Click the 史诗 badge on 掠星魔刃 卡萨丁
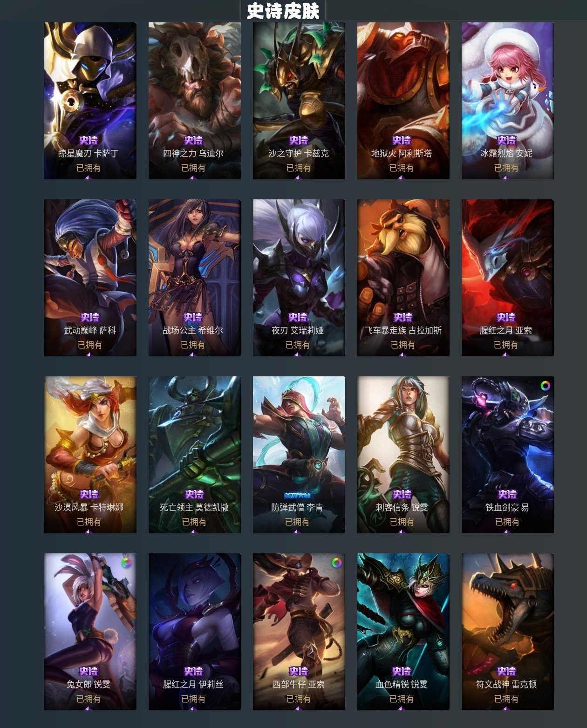 [89, 140]
